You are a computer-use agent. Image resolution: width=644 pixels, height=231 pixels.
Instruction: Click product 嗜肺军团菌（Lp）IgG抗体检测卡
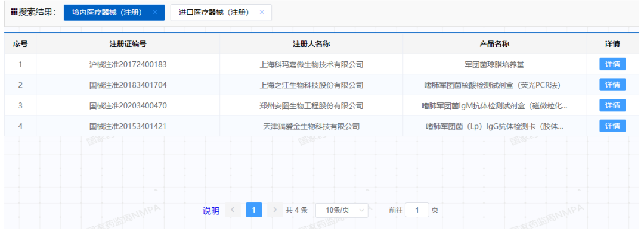coord(494,126)
